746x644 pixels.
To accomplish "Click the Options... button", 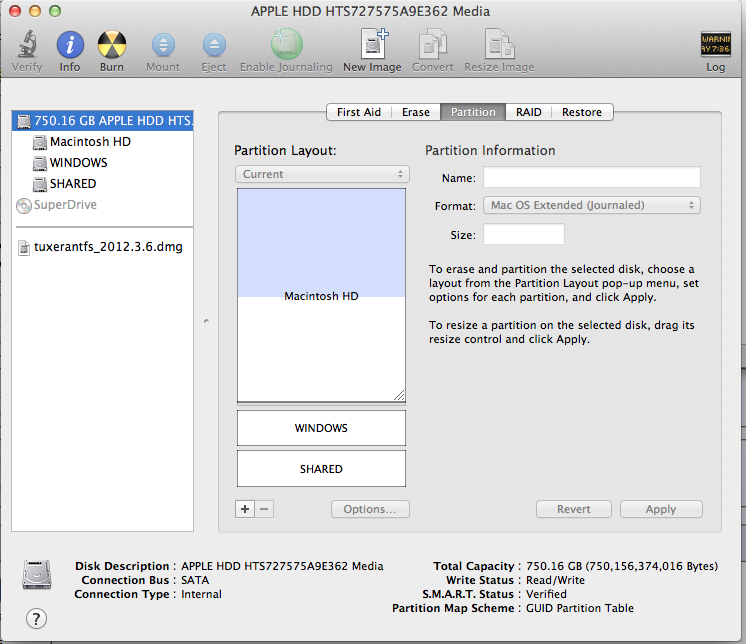I will click(370, 509).
